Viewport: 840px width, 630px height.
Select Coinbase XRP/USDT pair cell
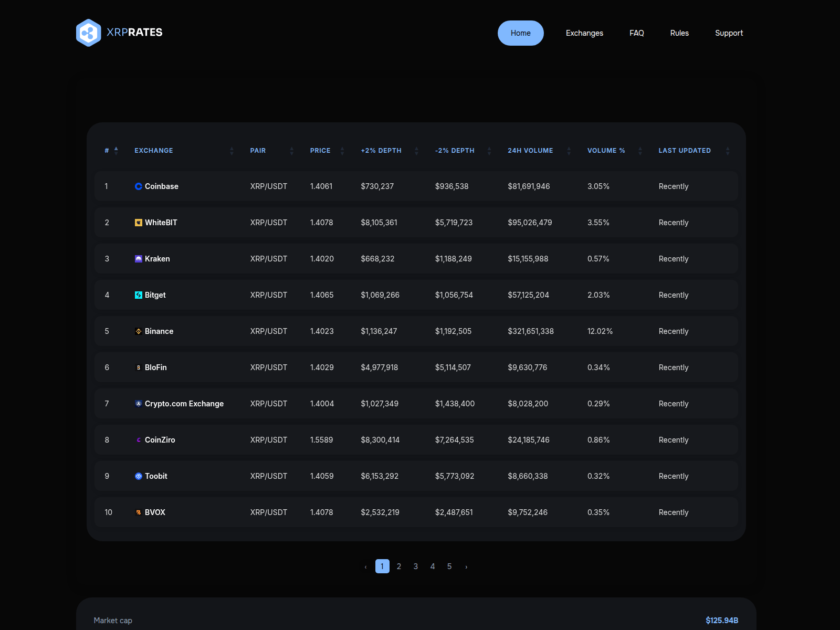(x=269, y=186)
